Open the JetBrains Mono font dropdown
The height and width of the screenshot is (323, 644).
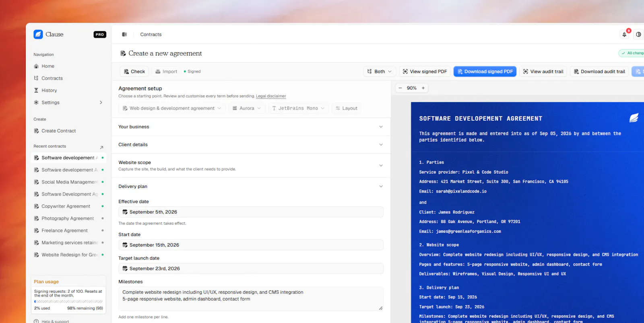(298, 108)
